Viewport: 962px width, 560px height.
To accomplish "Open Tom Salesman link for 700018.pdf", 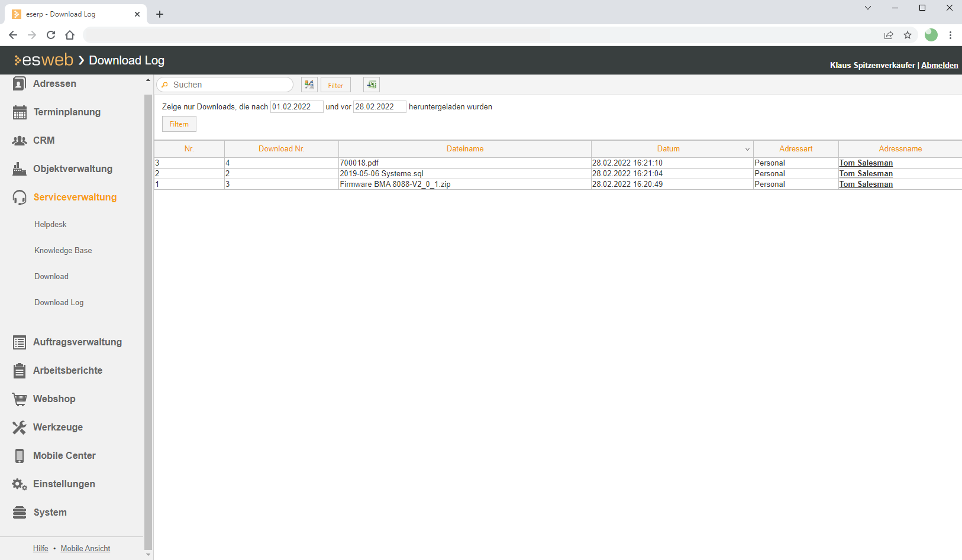I will coord(866,163).
